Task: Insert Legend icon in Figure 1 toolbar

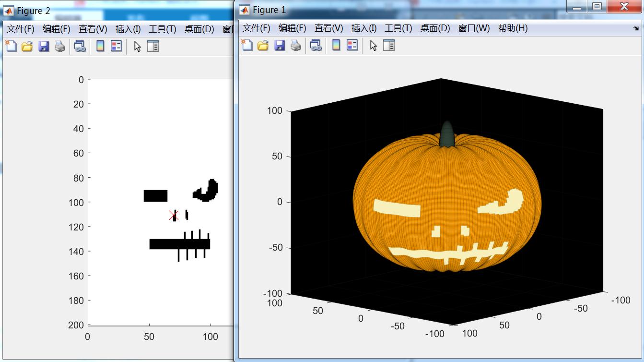Action: tap(352, 46)
